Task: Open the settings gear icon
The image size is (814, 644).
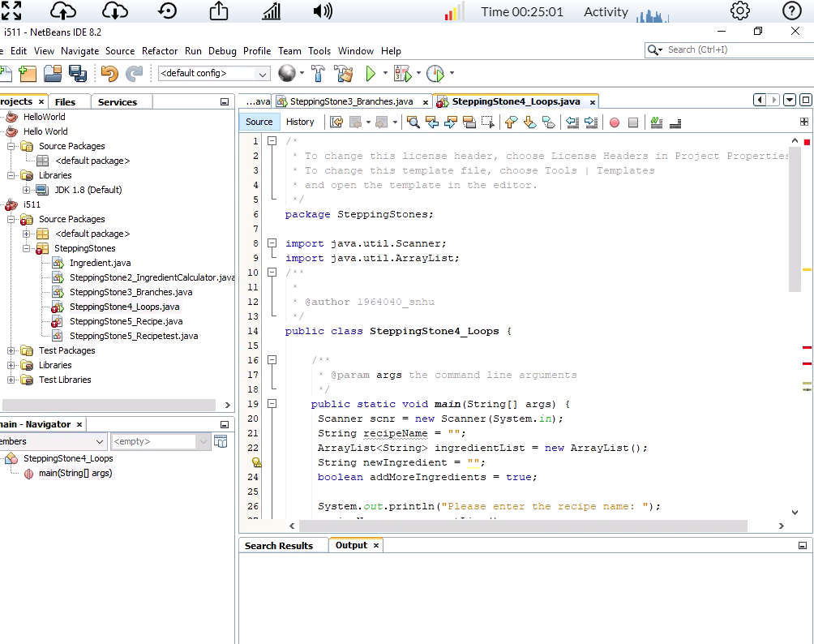Action: pyautogui.click(x=739, y=11)
